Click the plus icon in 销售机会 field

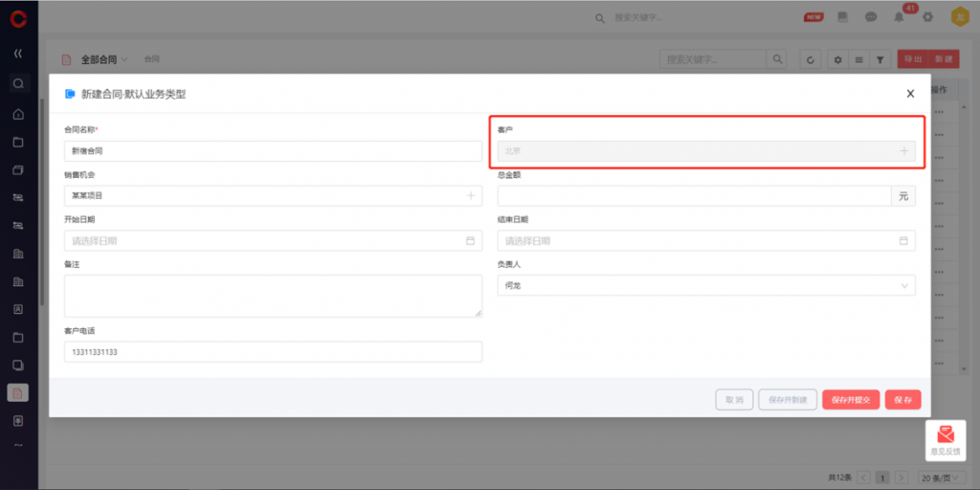pos(470,196)
